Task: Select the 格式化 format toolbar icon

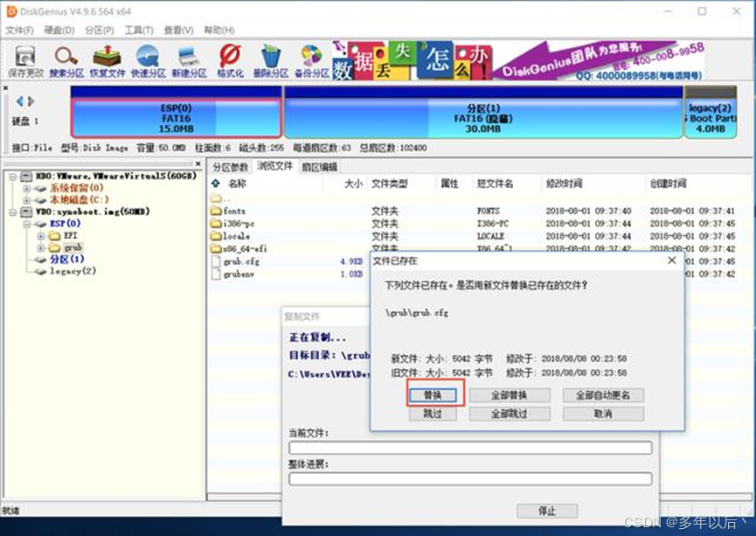Action: click(x=230, y=60)
